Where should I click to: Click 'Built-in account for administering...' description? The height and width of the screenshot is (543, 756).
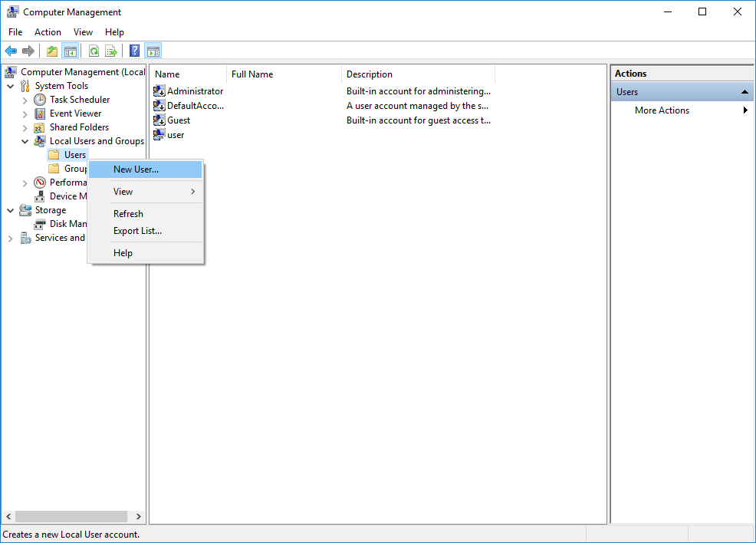click(419, 91)
